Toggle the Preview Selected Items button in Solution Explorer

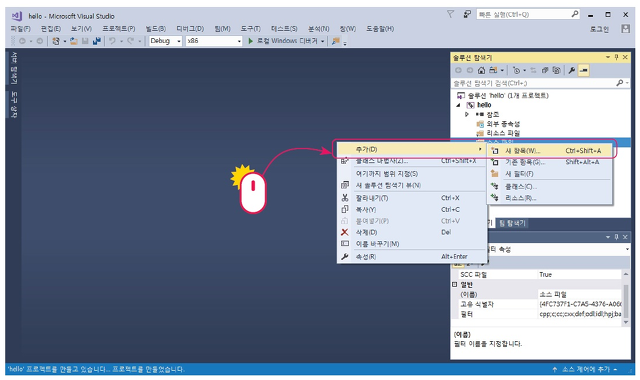pos(584,70)
